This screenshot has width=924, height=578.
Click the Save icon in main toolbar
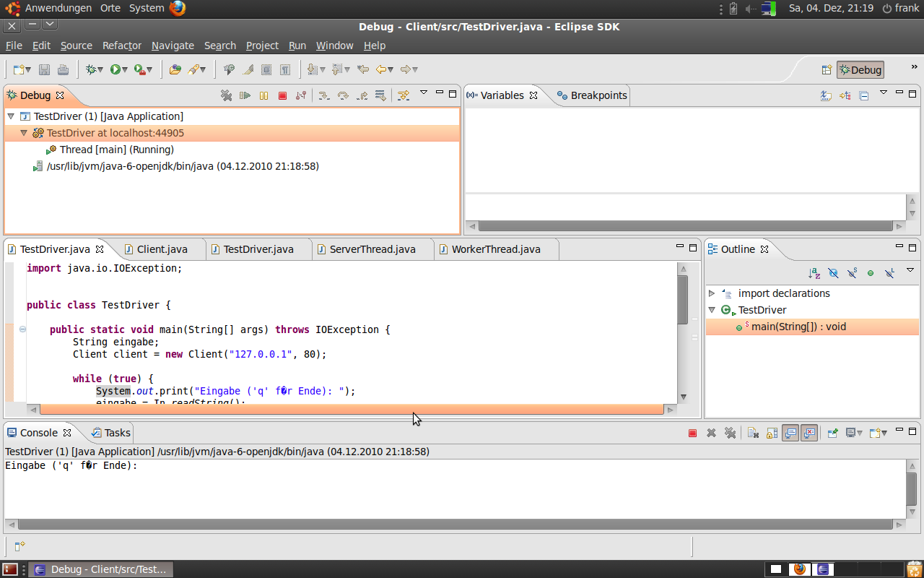pyautogui.click(x=44, y=69)
